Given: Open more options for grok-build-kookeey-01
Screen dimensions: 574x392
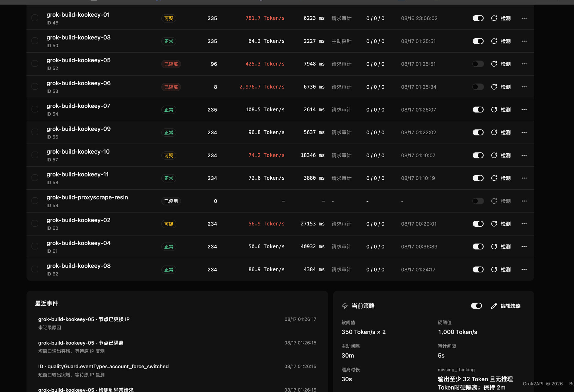Looking at the screenshot, I should (x=524, y=18).
